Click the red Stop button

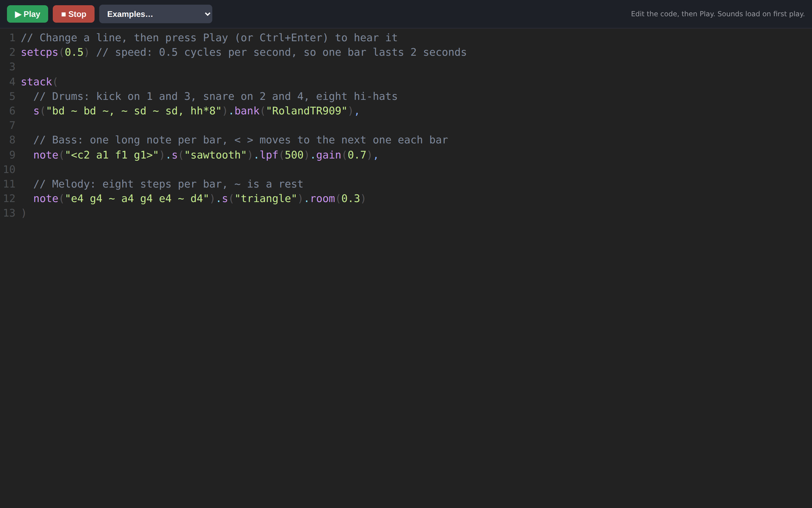74,14
